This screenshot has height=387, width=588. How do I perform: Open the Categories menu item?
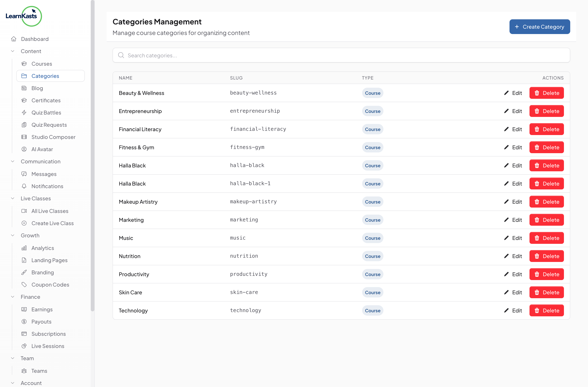point(50,76)
